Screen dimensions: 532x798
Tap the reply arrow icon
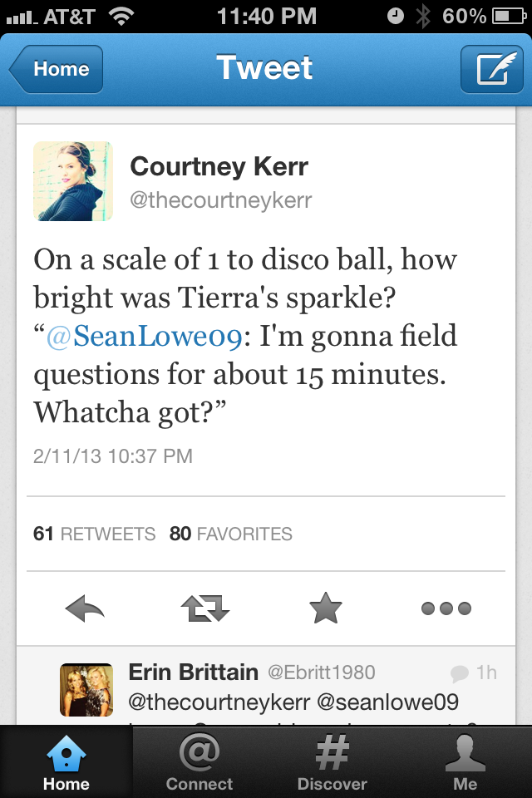click(x=85, y=609)
